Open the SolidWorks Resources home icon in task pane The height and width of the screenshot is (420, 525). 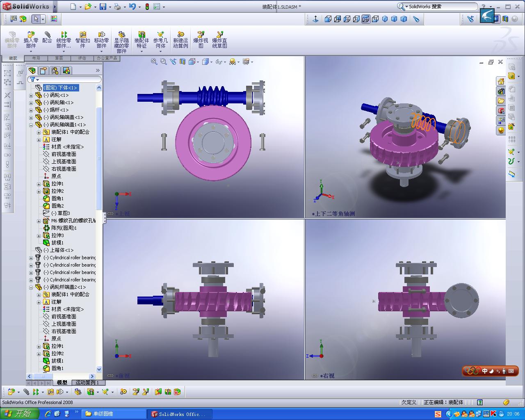click(x=501, y=81)
